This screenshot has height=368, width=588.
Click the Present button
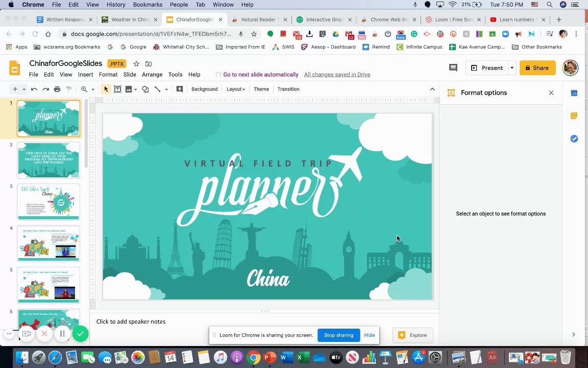(487, 67)
